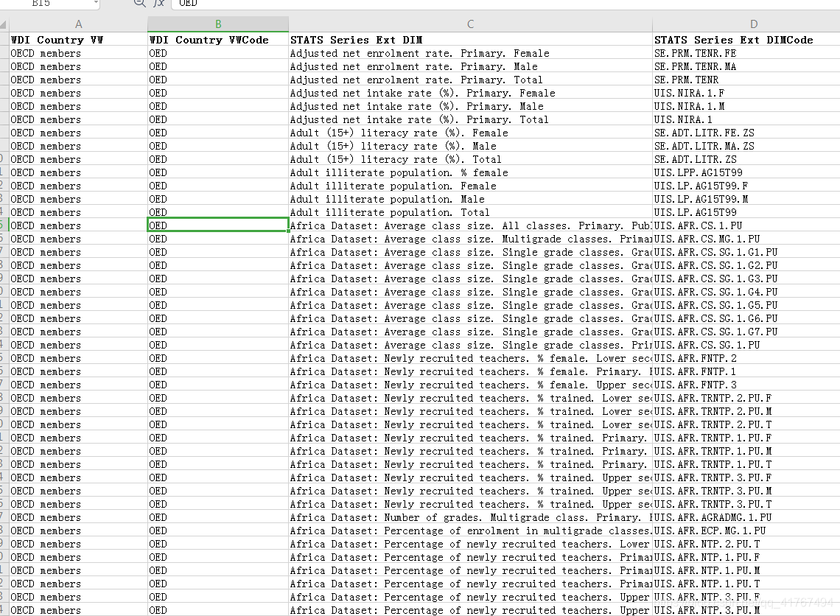This screenshot has height=616, width=840.
Task: Select column A header
Action: click(x=78, y=24)
